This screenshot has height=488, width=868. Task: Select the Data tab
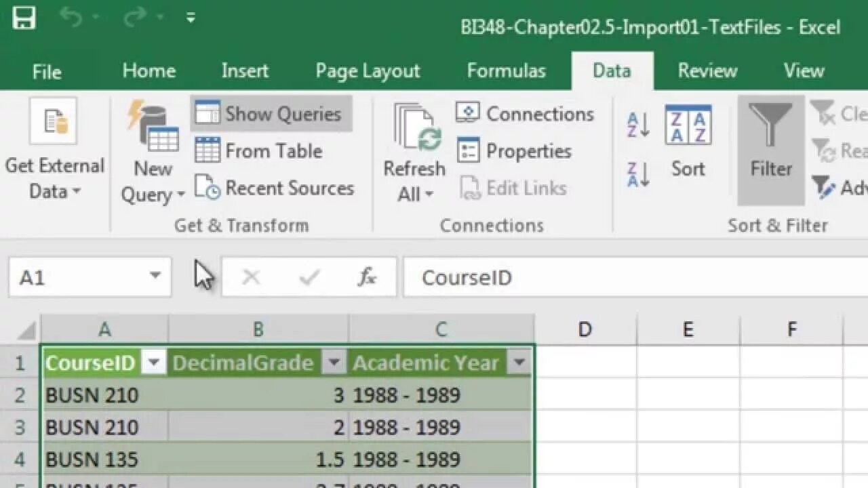coord(612,70)
